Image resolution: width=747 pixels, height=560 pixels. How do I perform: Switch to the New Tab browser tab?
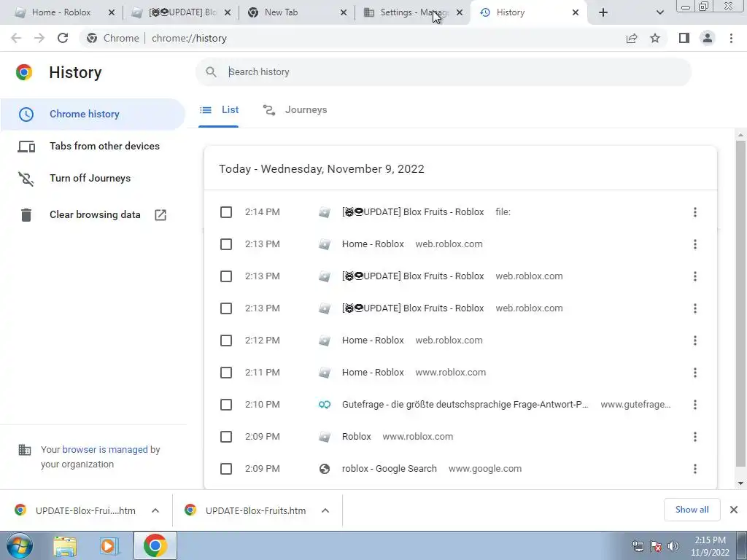click(x=281, y=12)
